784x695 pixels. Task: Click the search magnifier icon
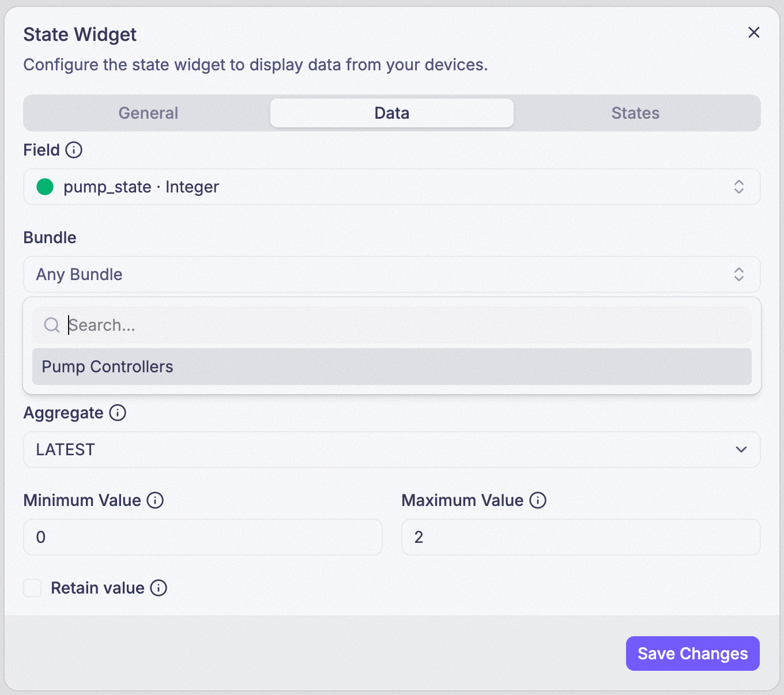click(x=52, y=325)
